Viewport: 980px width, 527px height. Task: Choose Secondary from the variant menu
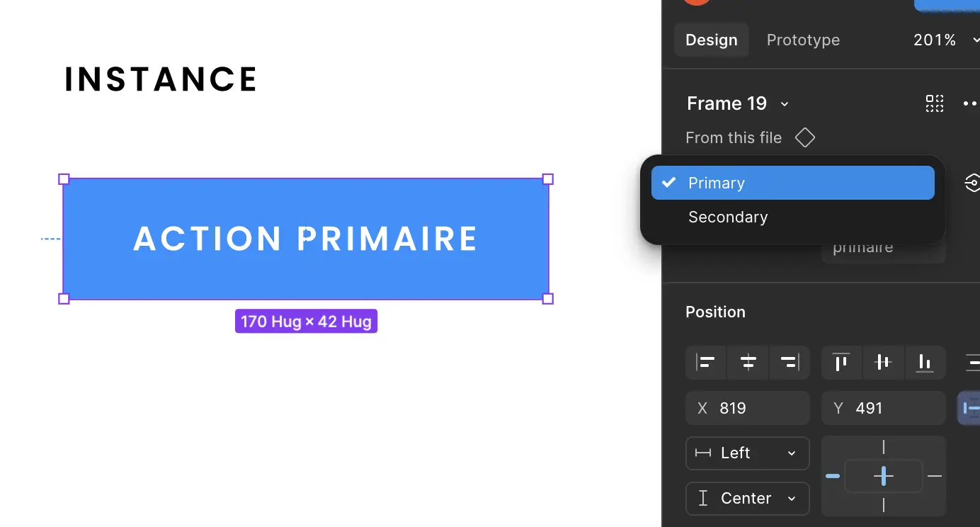coord(728,217)
